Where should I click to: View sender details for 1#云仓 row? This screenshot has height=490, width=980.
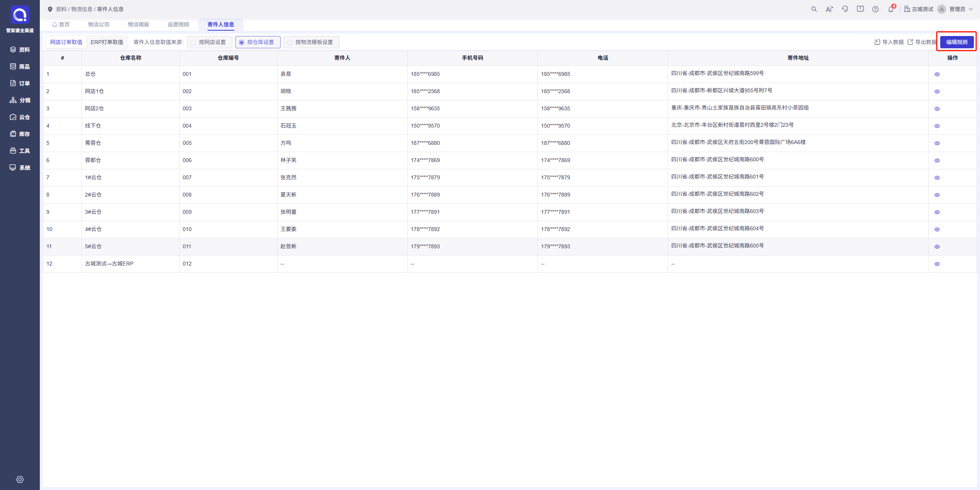tap(937, 178)
